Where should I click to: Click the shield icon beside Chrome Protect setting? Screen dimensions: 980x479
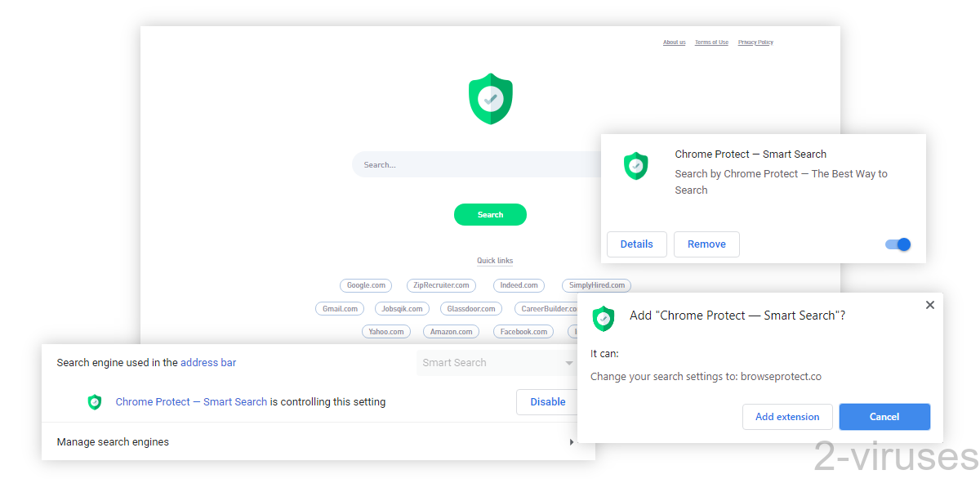[x=95, y=401]
